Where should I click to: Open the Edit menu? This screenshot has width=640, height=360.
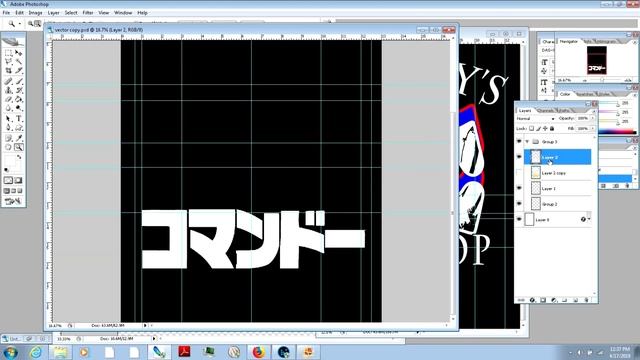[x=19, y=13]
